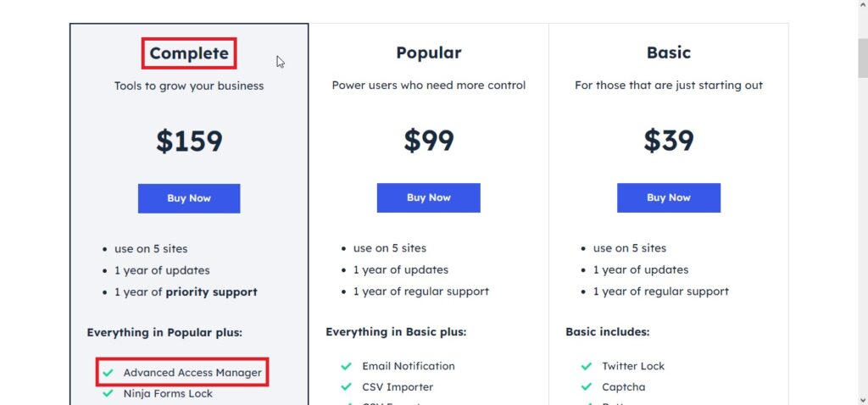Buy the Basic plan for $39
The height and width of the screenshot is (405, 868).
point(669,198)
